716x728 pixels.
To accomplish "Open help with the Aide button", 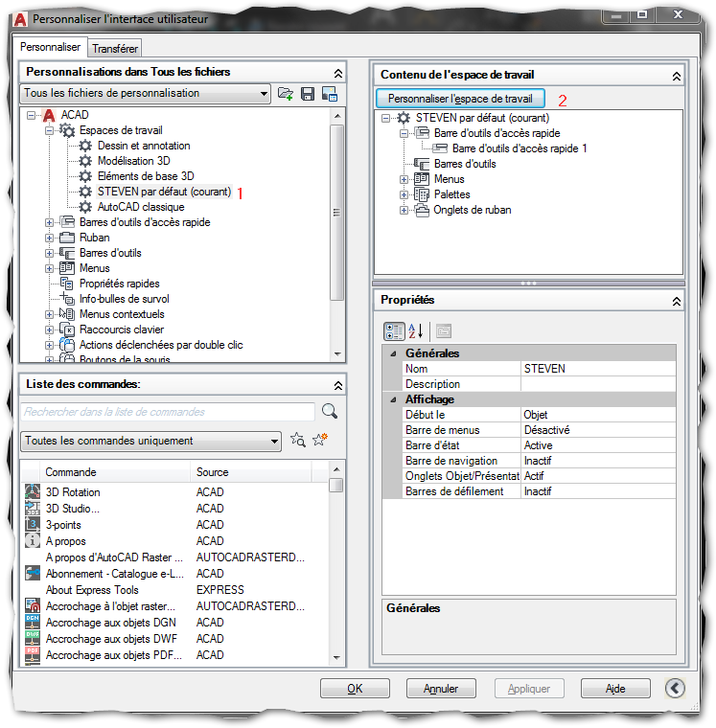I will pos(615,688).
